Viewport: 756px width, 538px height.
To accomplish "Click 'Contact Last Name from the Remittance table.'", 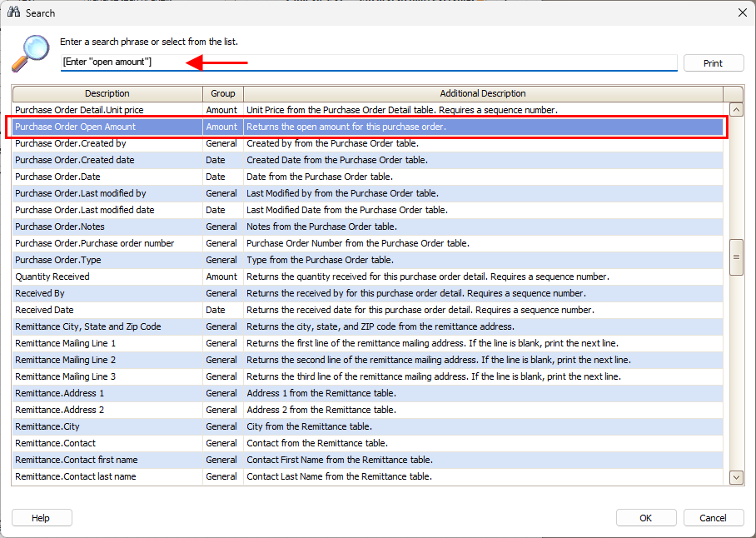I will [339, 476].
